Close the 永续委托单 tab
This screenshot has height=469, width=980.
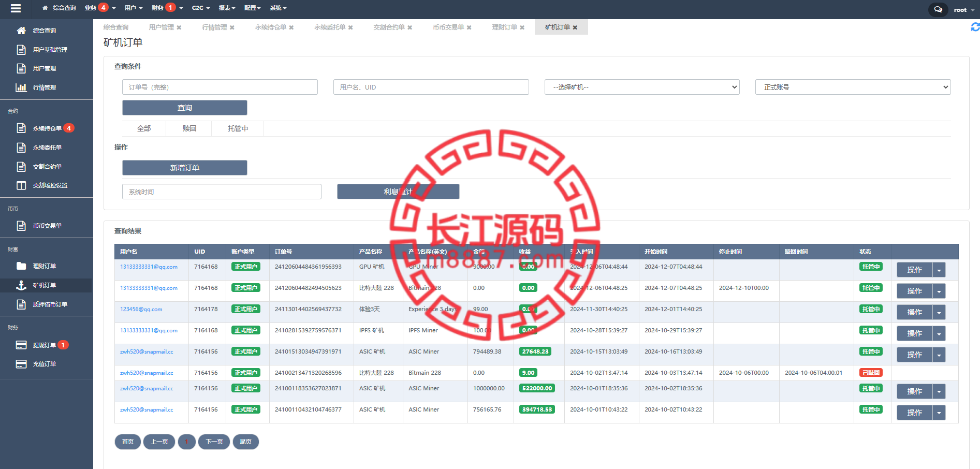coord(350,27)
